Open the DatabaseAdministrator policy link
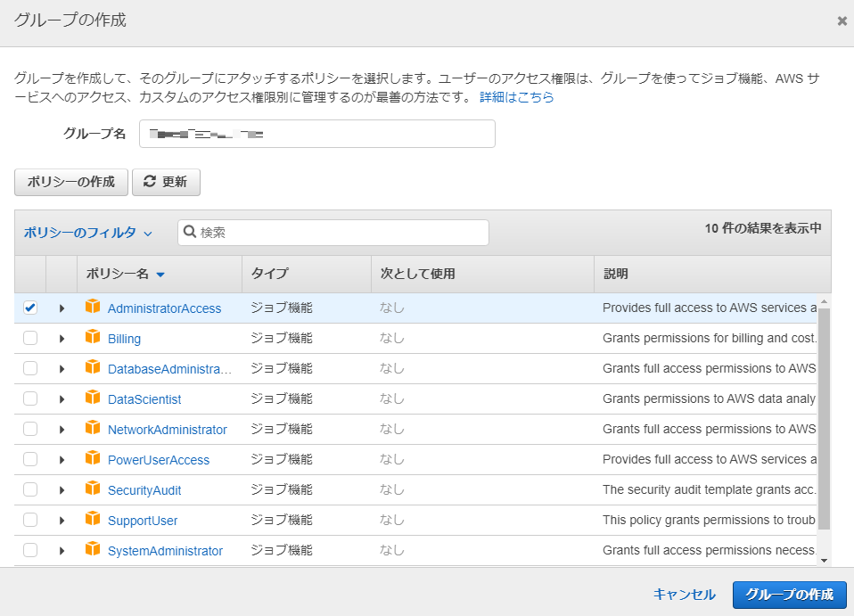The width and height of the screenshot is (854, 616). click(x=170, y=369)
